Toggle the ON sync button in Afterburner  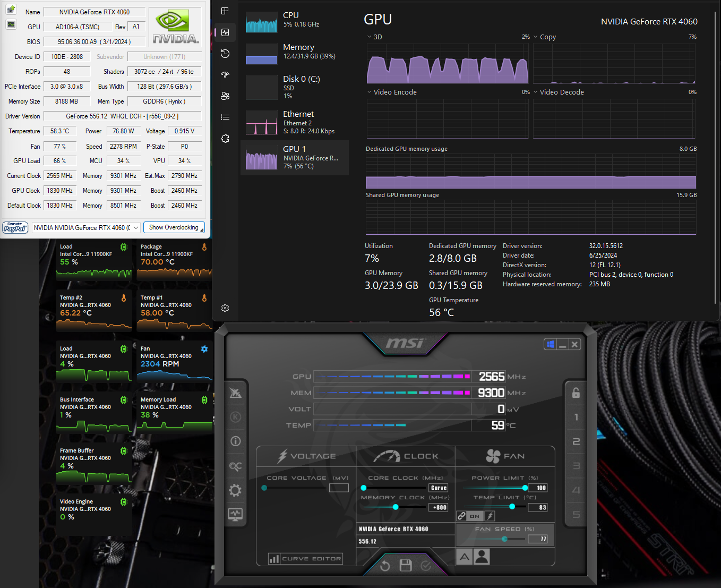click(475, 516)
